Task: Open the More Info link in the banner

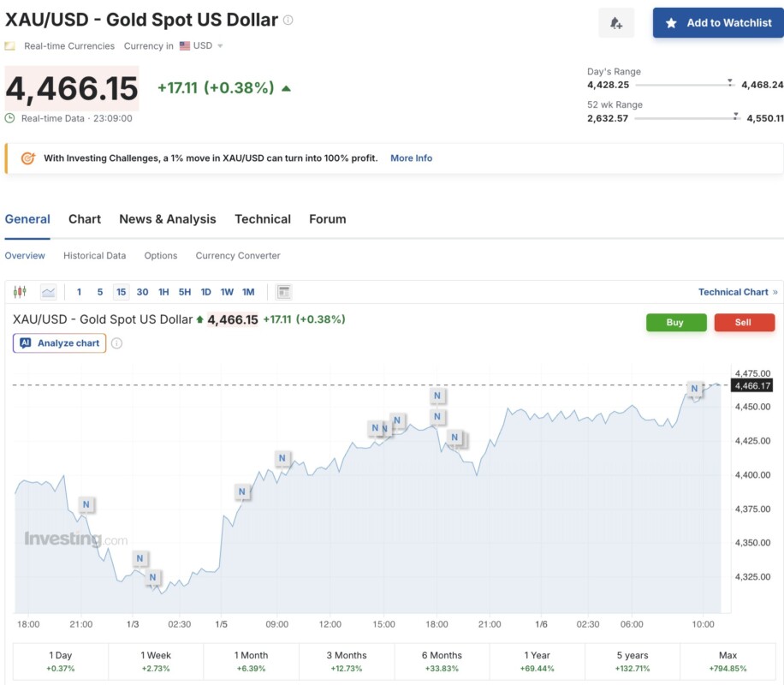Action: click(x=411, y=158)
